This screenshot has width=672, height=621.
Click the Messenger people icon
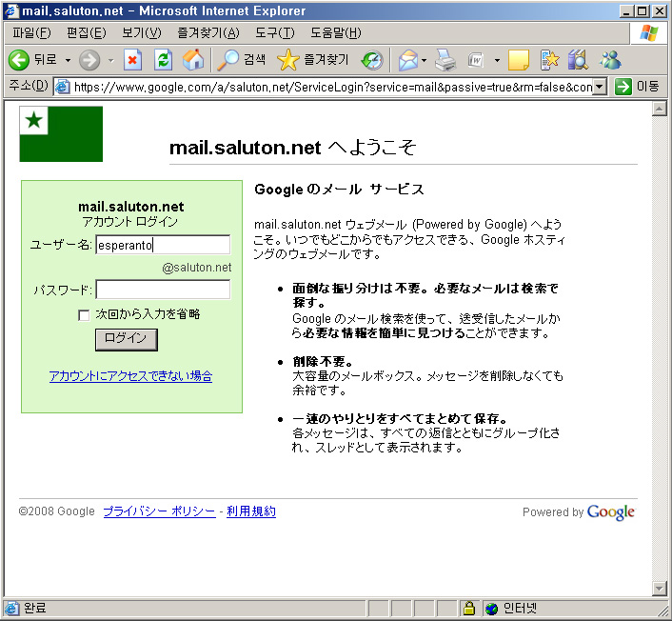[610, 60]
